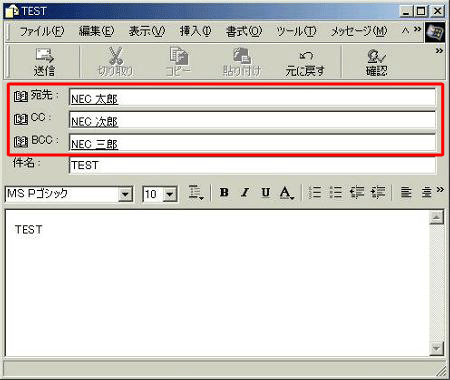Apply numbered list formatting
The image size is (450, 380).
(315, 192)
